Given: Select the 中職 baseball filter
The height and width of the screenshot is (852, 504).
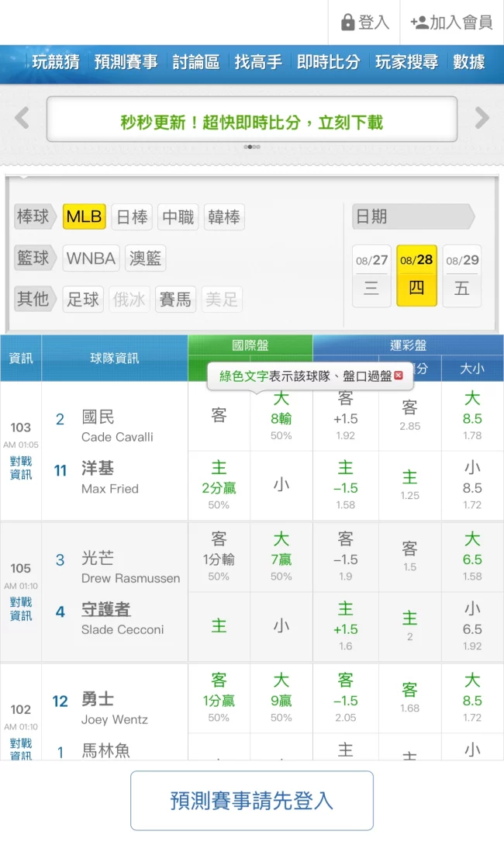Looking at the screenshot, I should click(178, 217).
